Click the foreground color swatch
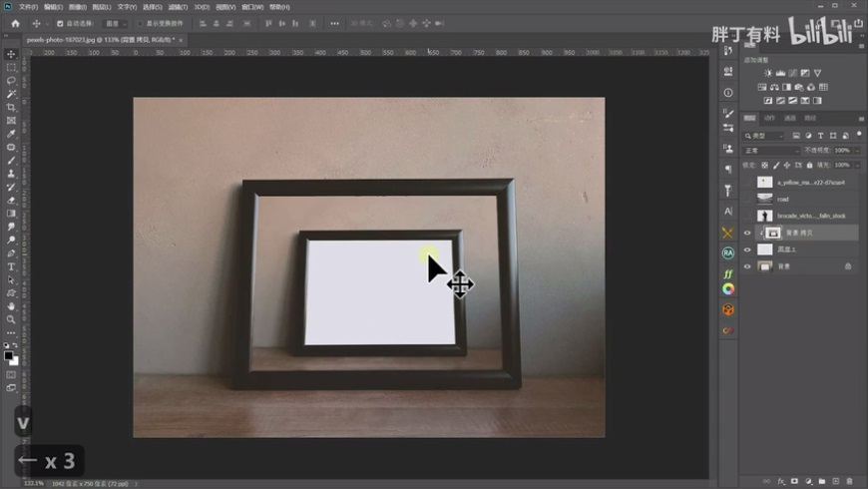 (x=8, y=354)
